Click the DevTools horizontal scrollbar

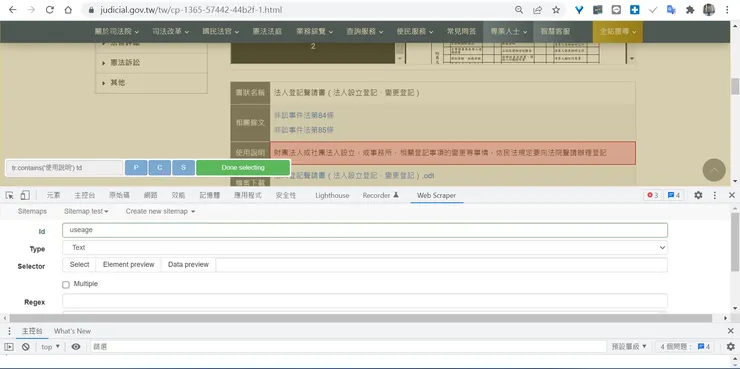(361, 319)
